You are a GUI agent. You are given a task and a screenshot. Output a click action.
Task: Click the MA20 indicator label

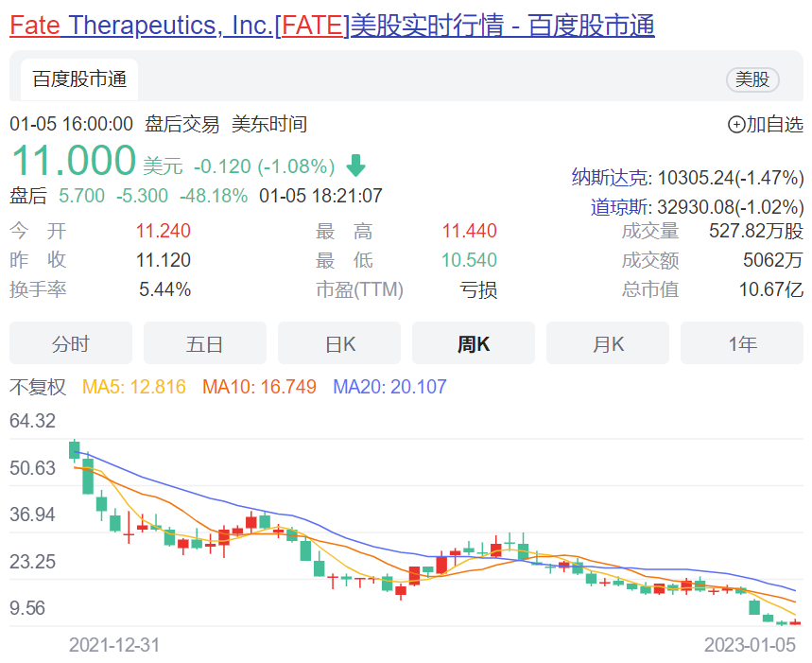point(389,387)
